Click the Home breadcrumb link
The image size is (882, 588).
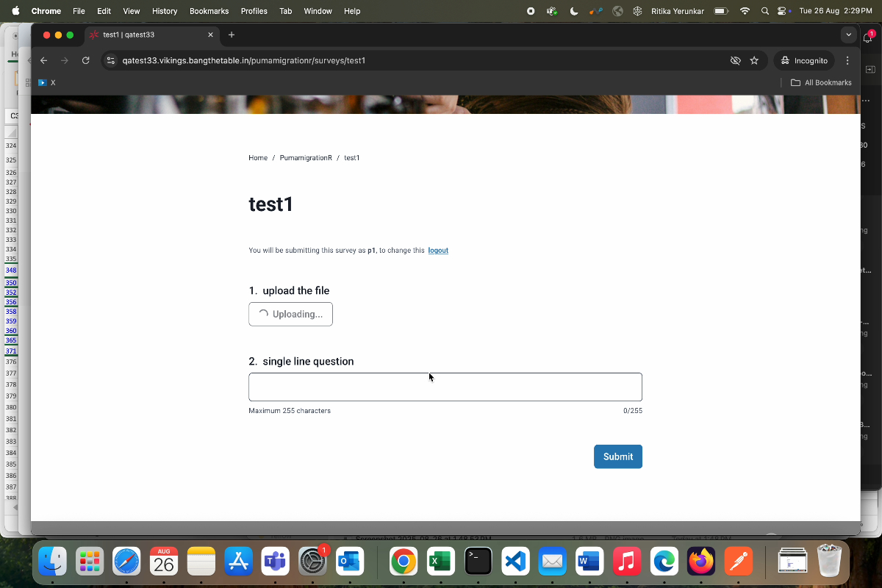click(x=258, y=158)
